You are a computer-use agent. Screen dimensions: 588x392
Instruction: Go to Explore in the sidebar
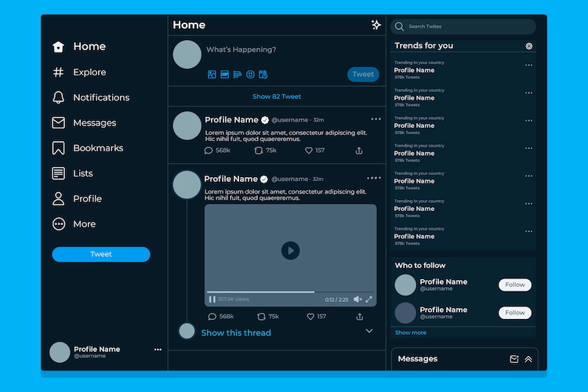click(x=89, y=72)
